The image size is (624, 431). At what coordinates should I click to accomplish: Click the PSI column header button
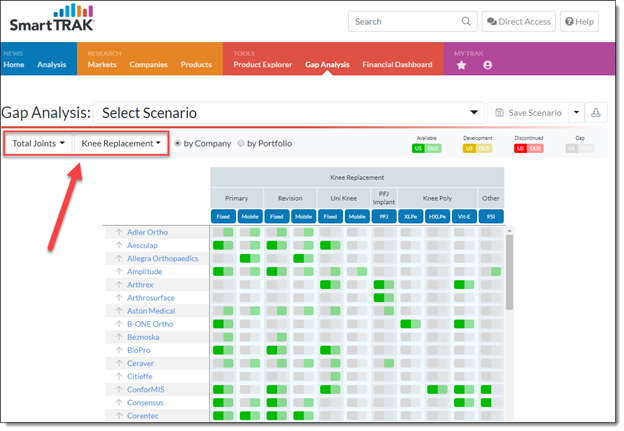point(491,216)
